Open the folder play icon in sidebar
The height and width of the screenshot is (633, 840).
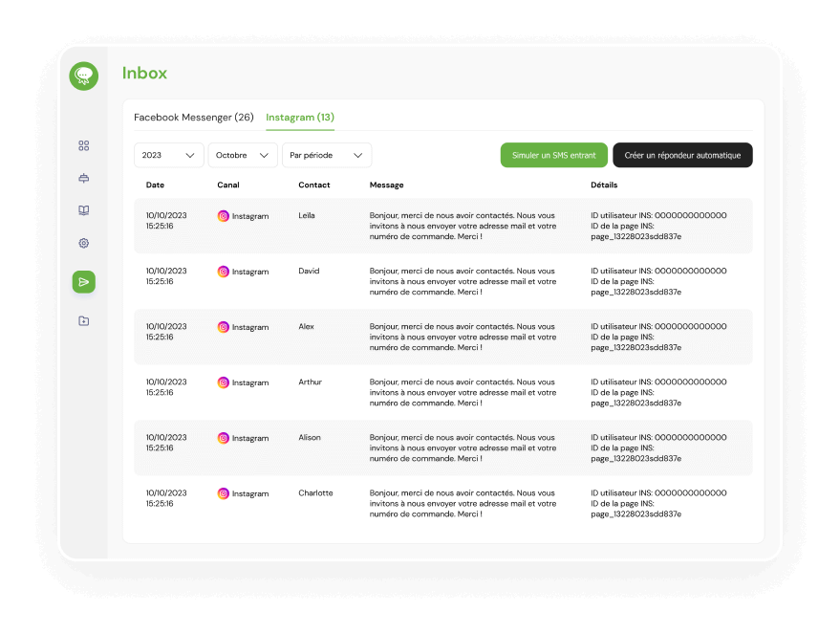[x=83, y=321]
